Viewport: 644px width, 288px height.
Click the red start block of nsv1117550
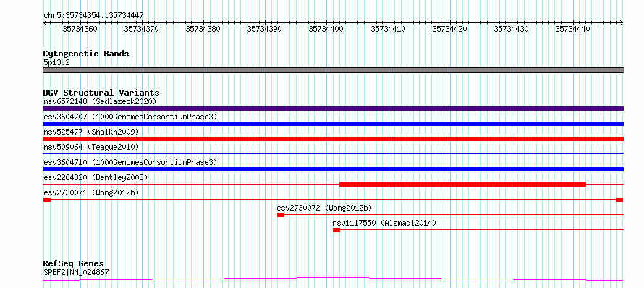[x=336, y=230]
